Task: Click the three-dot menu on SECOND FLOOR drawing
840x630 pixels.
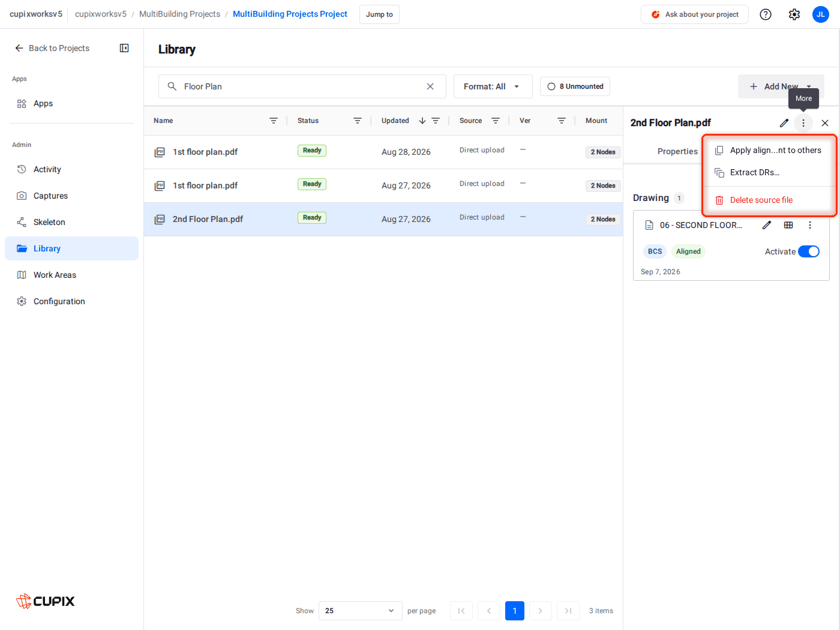Action: [810, 225]
